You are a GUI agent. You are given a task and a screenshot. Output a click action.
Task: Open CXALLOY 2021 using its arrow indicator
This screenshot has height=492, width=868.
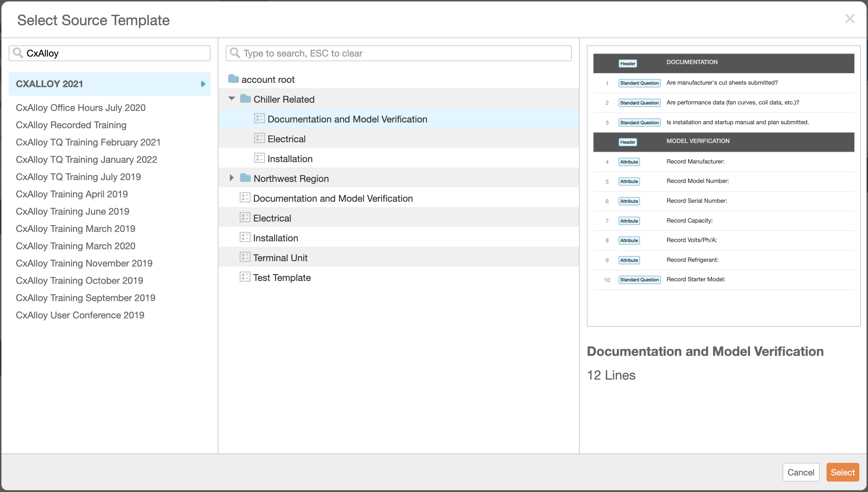(203, 84)
